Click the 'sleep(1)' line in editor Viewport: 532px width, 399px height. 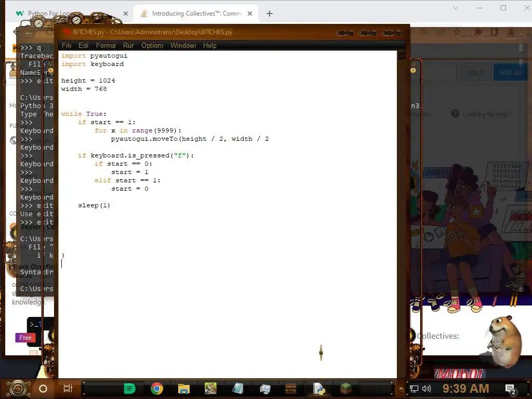(94, 205)
